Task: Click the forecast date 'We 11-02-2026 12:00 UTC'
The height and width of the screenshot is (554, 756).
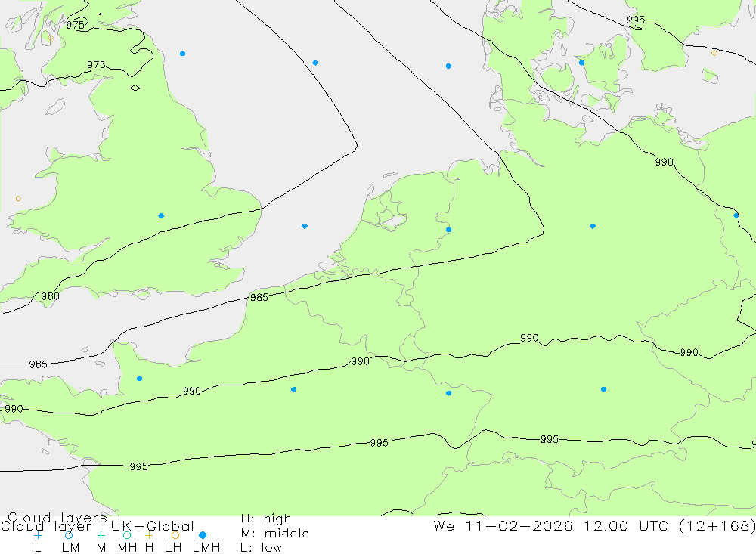Action: 553,525
